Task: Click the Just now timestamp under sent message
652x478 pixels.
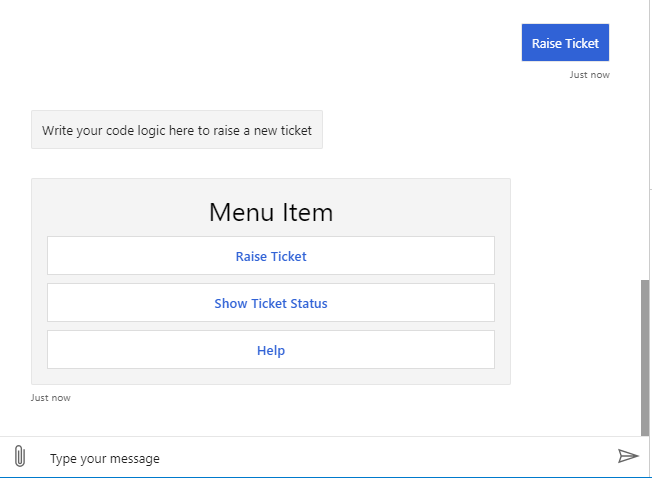Action: pyautogui.click(x=589, y=75)
